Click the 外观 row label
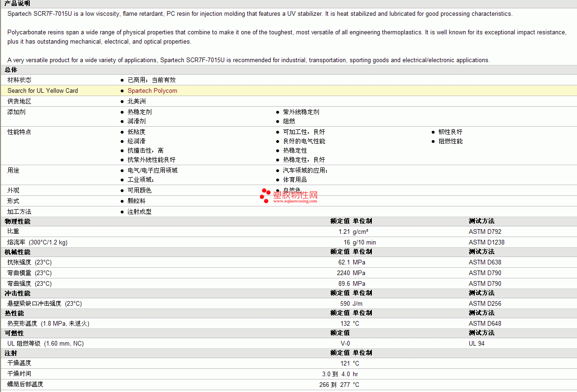Image resolution: width=577 pixels, height=392 pixels. pyautogui.click(x=13, y=191)
